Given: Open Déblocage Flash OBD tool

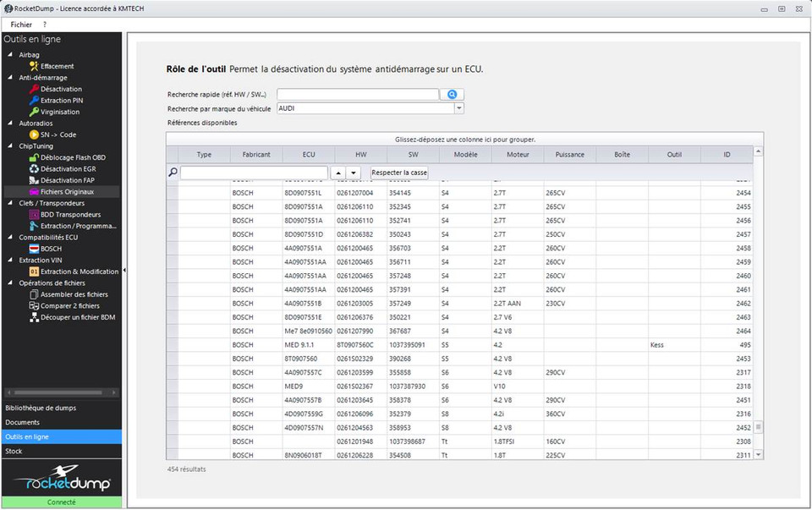Looking at the screenshot, I should click(73, 157).
